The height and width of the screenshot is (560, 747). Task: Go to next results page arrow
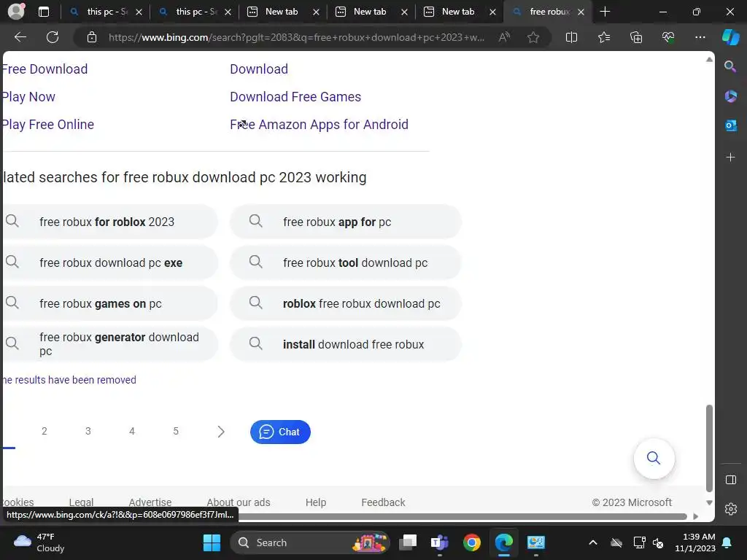[x=220, y=432]
